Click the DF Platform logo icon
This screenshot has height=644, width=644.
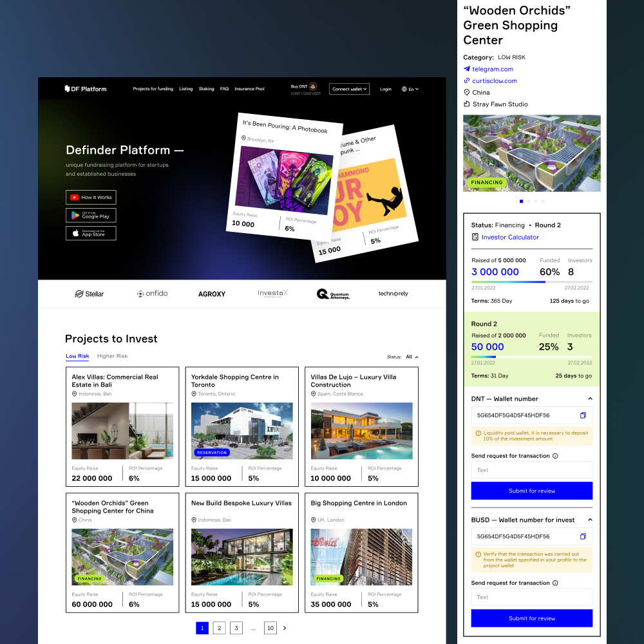pyautogui.click(x=67, y=89)
